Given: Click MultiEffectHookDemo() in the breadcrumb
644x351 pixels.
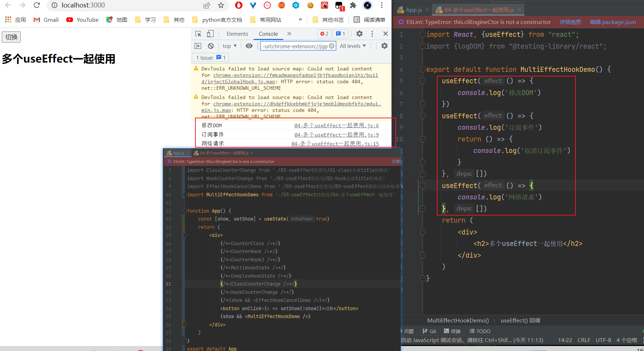Looking at the screenshot, I should (x=458, y=320).
